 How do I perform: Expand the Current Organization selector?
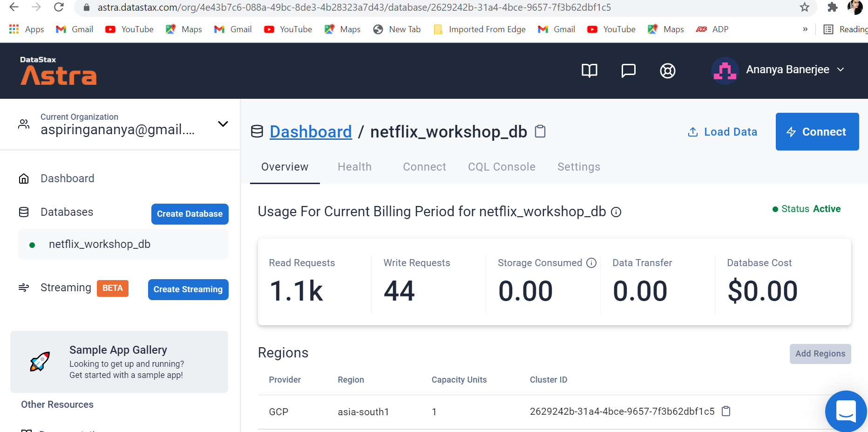[223, 124]
